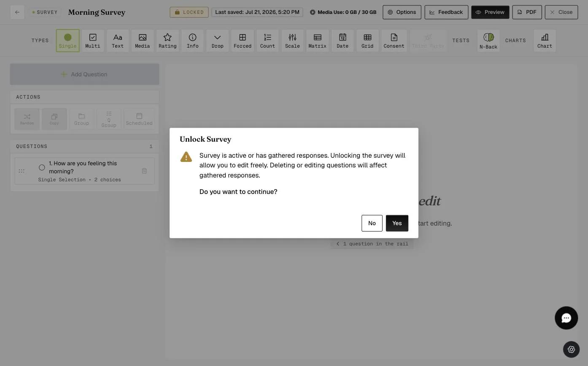Select the Multi question type
The height and width of the screenshot is (366, 588).
pos(93,40)
